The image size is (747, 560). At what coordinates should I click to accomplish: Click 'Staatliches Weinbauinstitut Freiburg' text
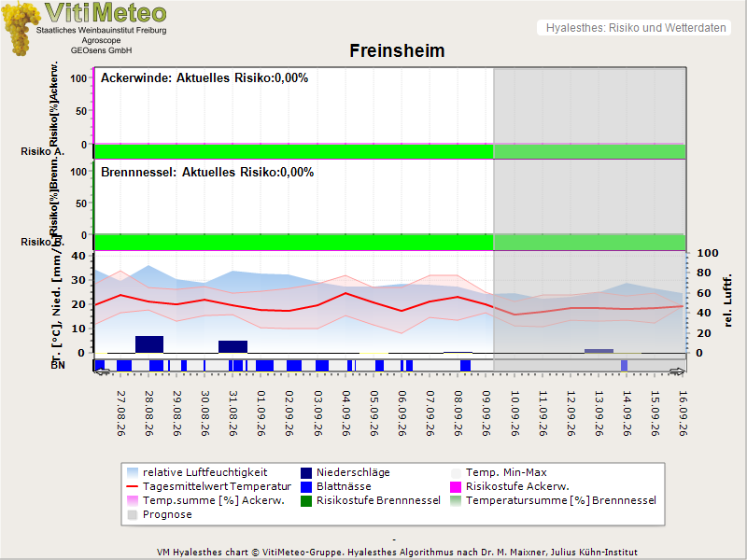pyautogui.click(x=102, y=31)
